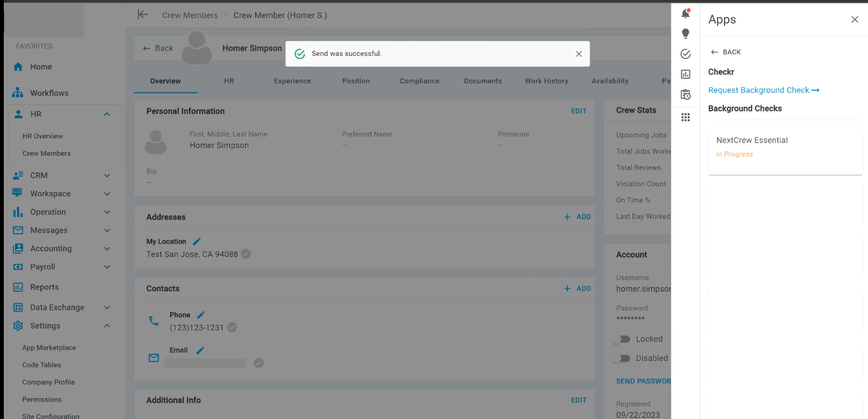Click the Reports icon in sidebar
This screenshot has height=419, width=868.
(18, 287)
